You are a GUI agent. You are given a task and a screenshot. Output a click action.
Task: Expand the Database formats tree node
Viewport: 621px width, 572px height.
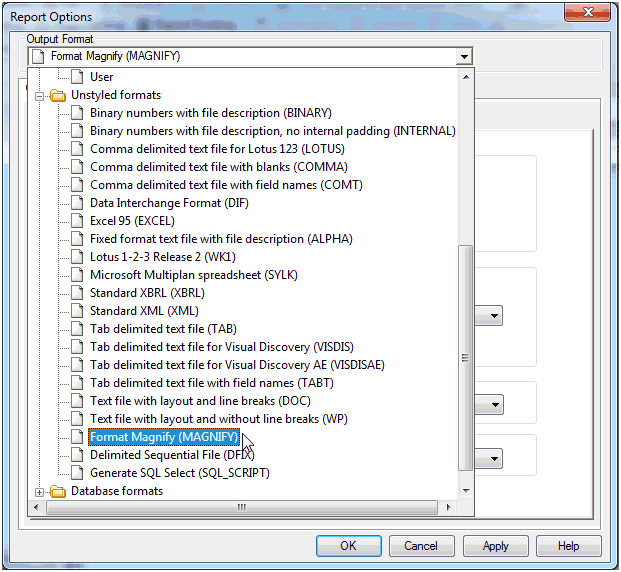tap(39, 492)
